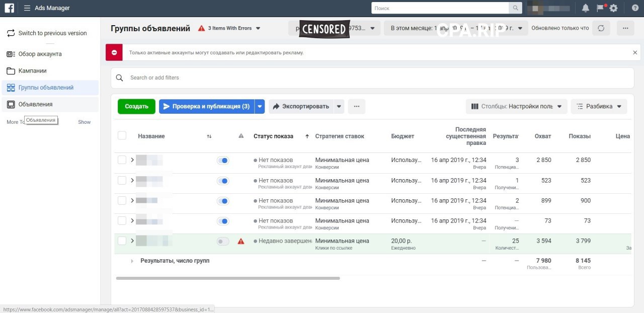This screenshot has height=313, width=644.
Task: Open more actions three-dot button beside Экспортировать
Action: (x=357, y=106)
